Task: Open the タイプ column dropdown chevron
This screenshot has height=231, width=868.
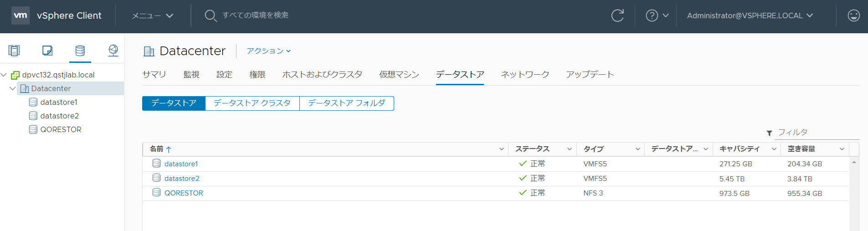Action: 638,149
